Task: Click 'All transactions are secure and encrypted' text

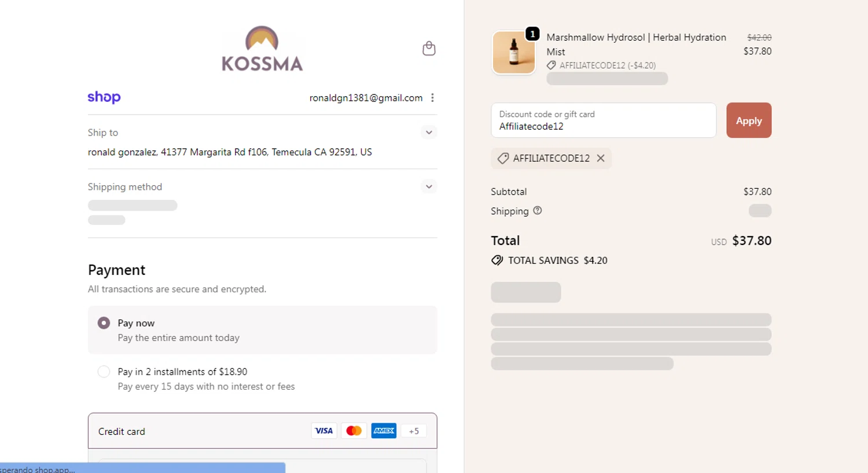Action: [177, 289]
